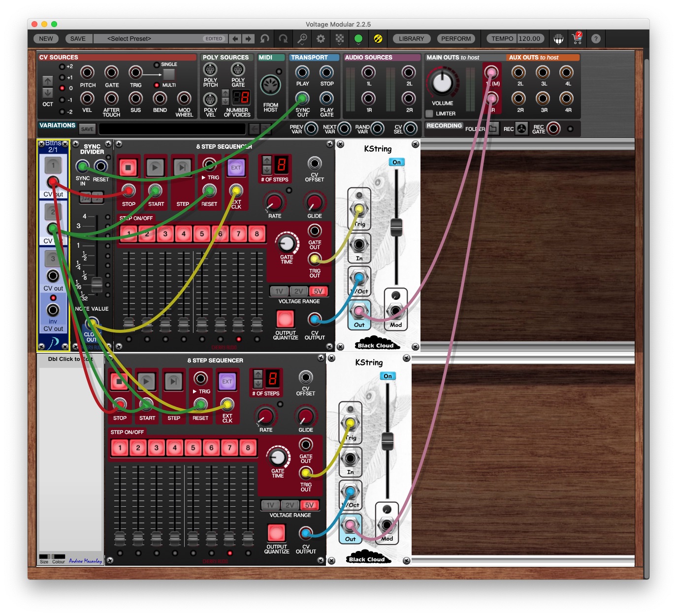Click step advance button on top sequencer
The width and height of the screenshot is (677, 616).
pos(182,167)
